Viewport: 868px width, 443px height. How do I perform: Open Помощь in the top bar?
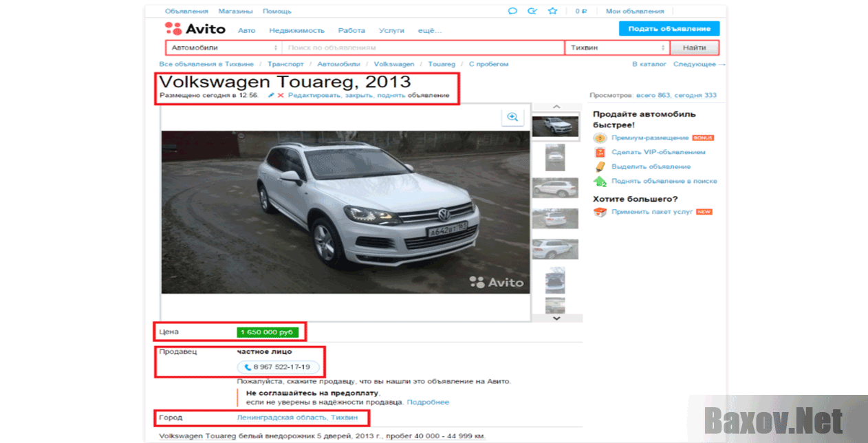[x=277, y=11]
